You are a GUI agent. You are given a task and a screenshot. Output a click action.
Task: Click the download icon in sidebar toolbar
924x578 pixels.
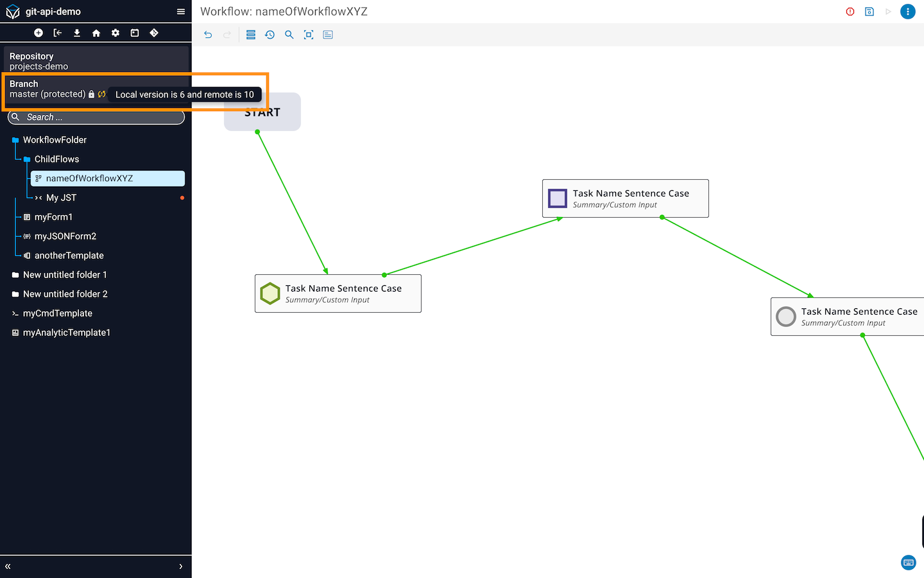tap(77, 33)
